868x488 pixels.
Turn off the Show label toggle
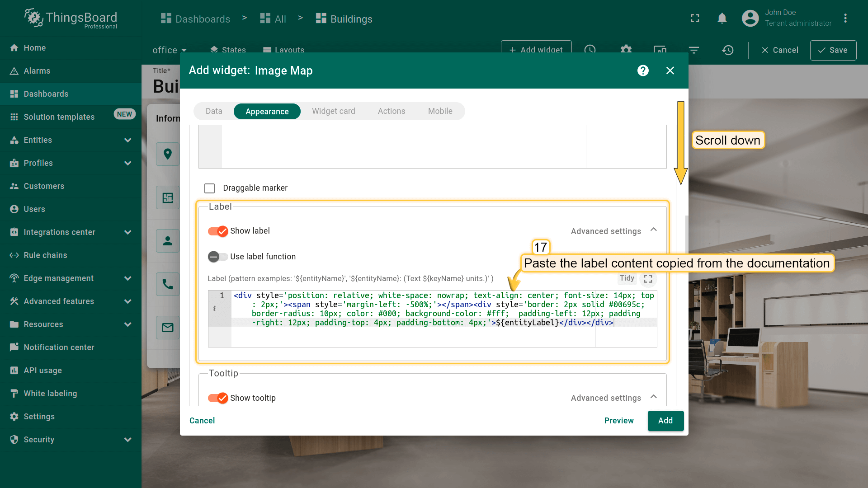tap(218, 231)
